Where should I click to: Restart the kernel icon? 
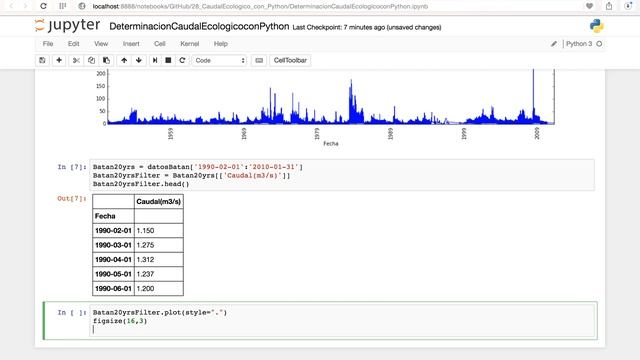pyautogui.click(x=182, y=60)
